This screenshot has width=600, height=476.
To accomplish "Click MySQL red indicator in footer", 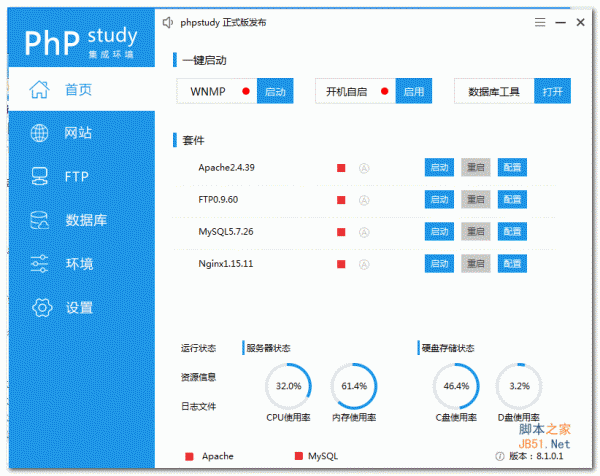I will [298, 456].
